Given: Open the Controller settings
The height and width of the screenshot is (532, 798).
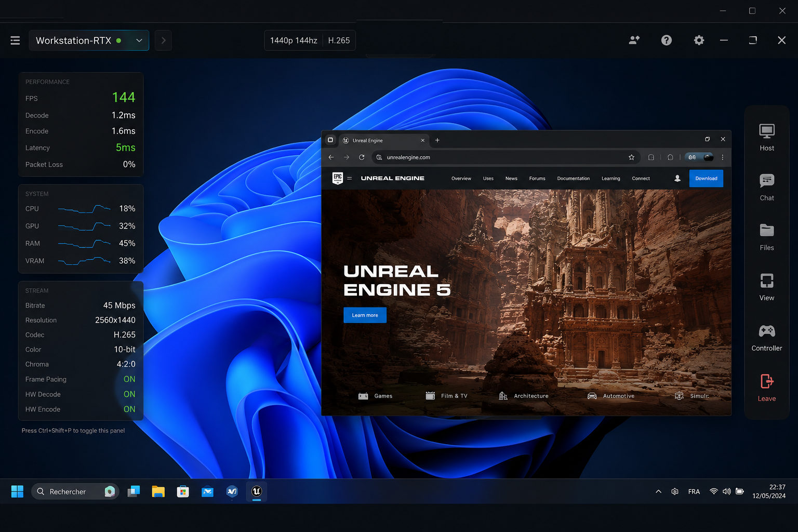Looking at the screenshot, I should tap(767, 338).
